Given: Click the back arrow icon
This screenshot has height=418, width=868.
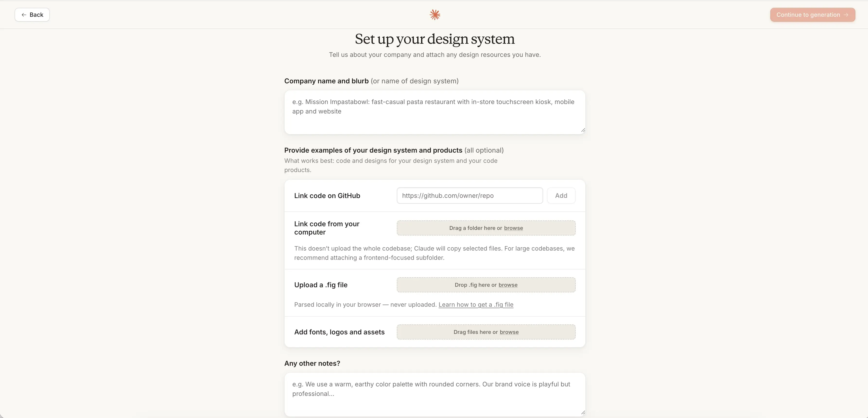Looking at the screenshot, I should (24, 15).
